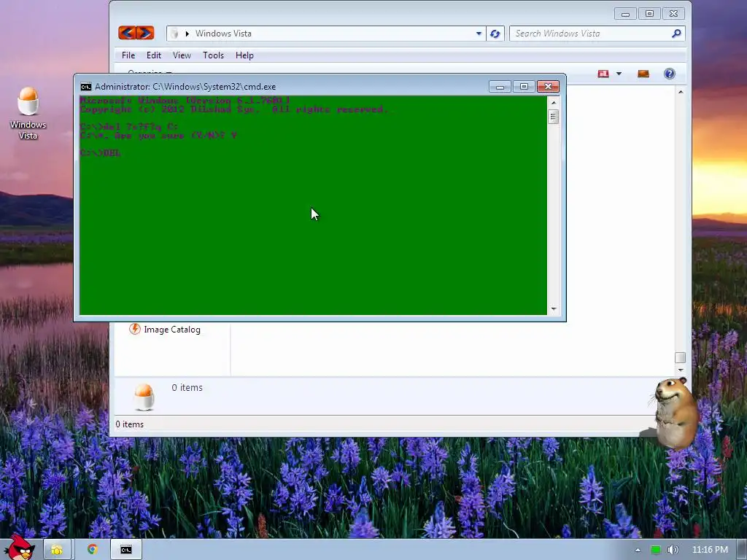Switch to cmd taskbar button

point(125,550)
